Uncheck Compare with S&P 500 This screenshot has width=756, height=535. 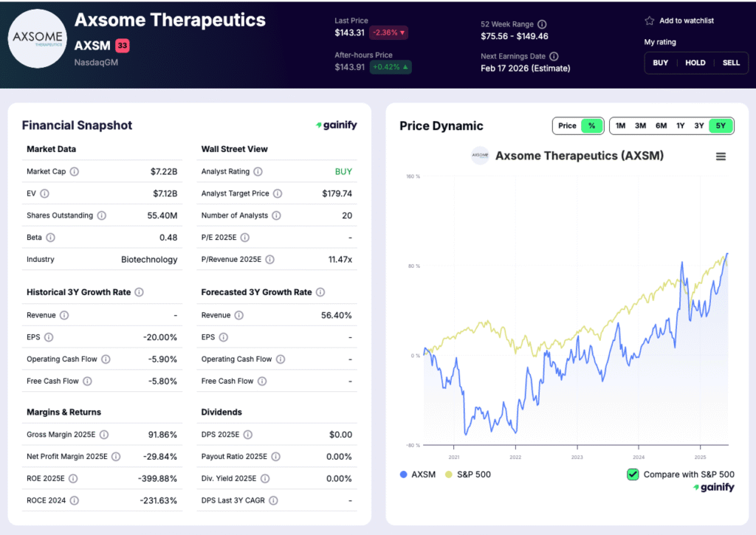(x=632, y=474)
